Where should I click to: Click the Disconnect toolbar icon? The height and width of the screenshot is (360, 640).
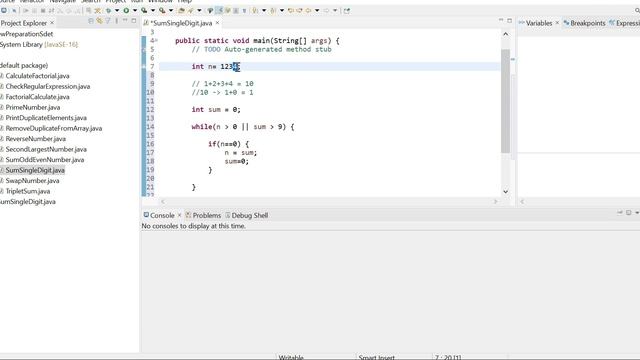pos(51,11)
